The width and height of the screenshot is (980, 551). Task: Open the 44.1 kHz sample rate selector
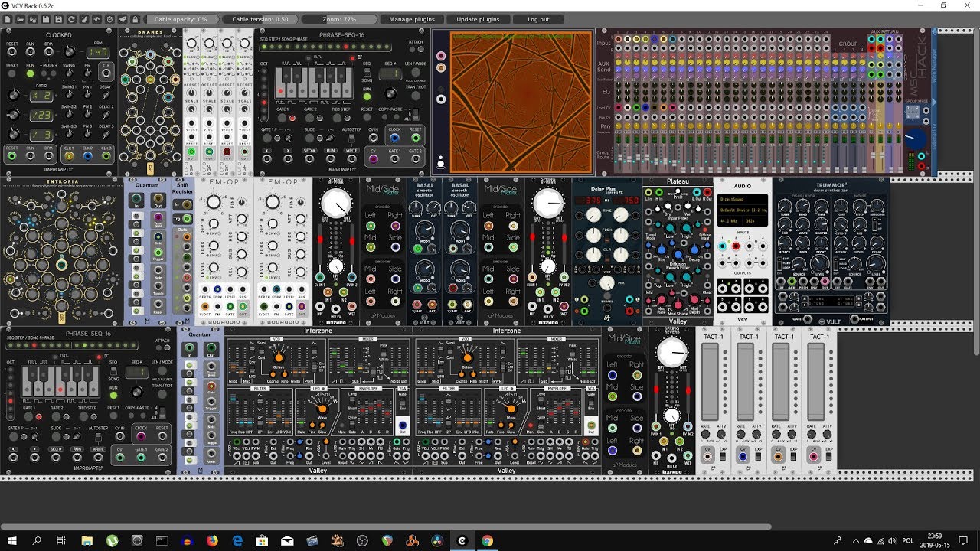(730, 220)
